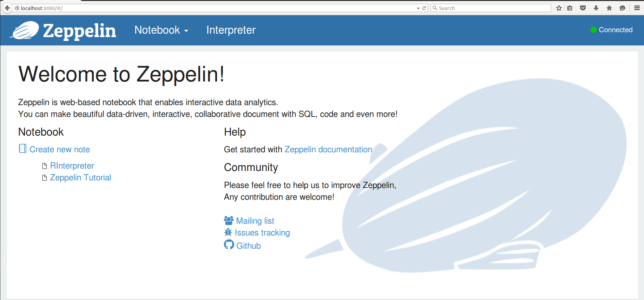644x300 pixels.
Task: Click the Welcome to Zeppelin! heading
Action: pyautogui.click(x=122, y=74)
